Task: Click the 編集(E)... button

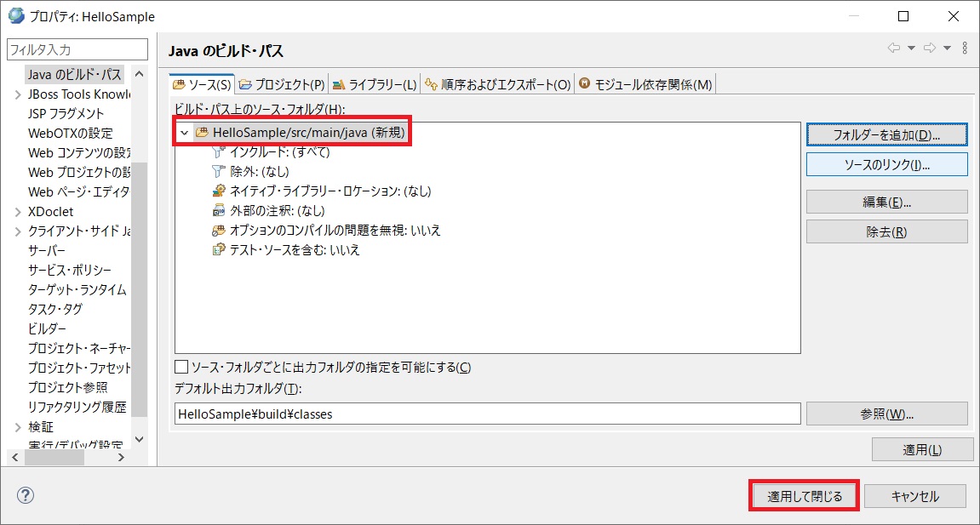Action: coord(887,202)
